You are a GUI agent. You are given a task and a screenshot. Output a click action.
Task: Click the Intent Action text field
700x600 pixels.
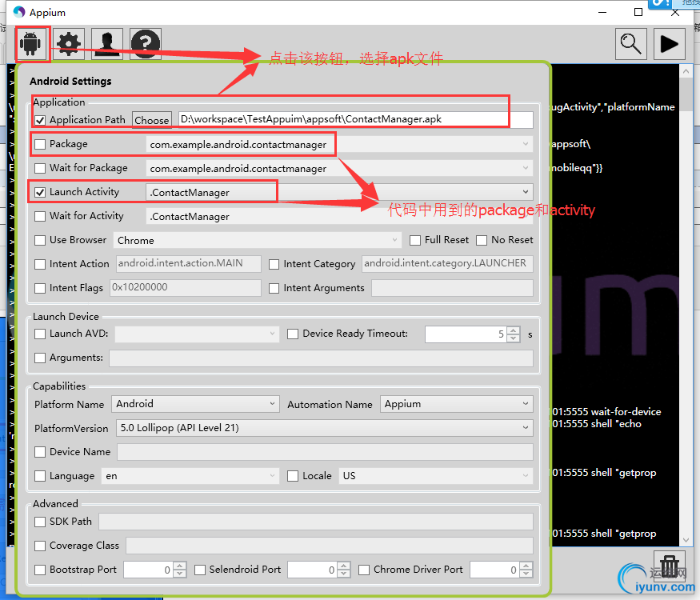point(188,263)
